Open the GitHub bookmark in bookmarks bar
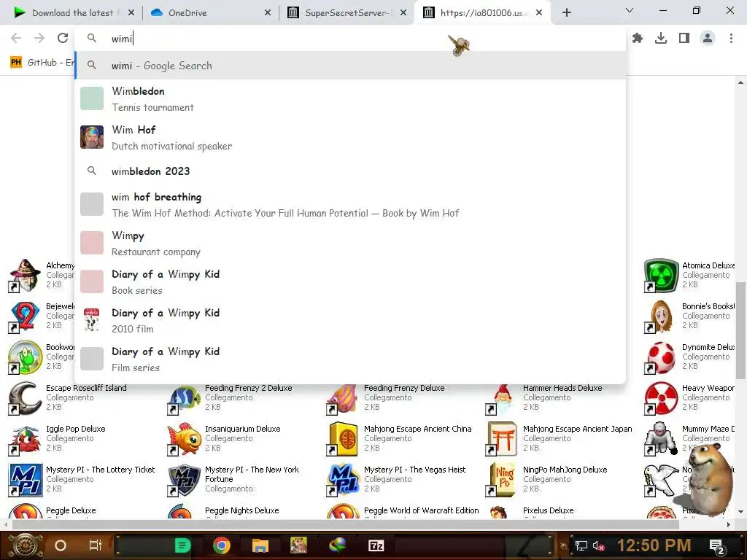Screen dimensions: 747x560 (x=42, y=63)
